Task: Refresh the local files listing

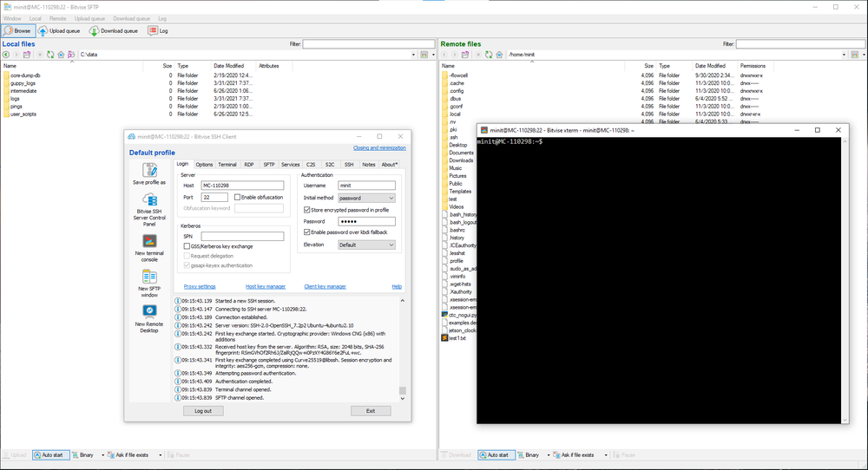Action: coord(49,55)
